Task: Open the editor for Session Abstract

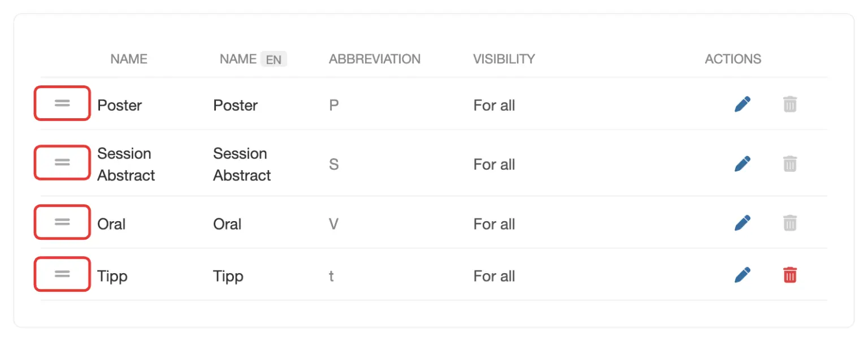Action: pos(743,164)
